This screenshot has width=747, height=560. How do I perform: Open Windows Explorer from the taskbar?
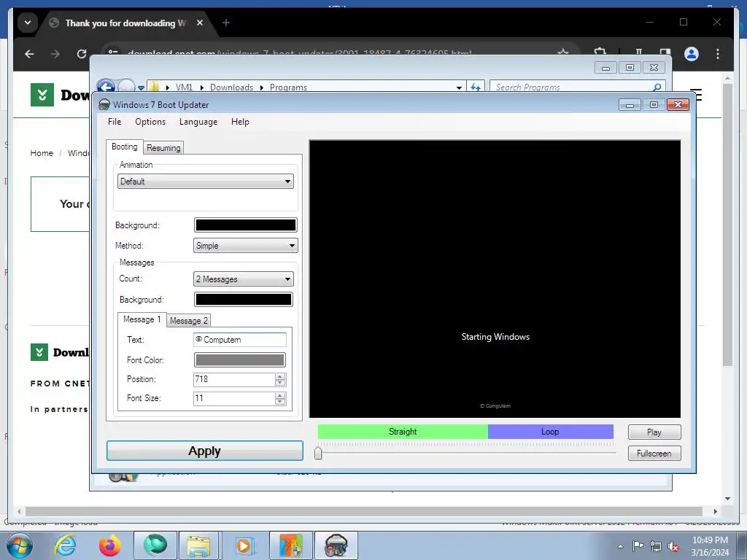pyautogui.click(x=198, y=545)
